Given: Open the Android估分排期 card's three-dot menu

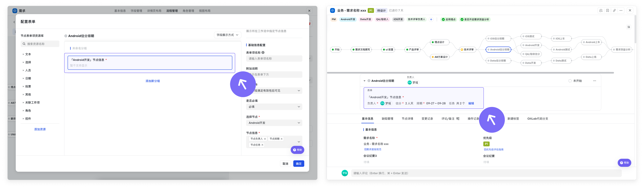Looking at the screenshot, I should [x=594, y=81].
